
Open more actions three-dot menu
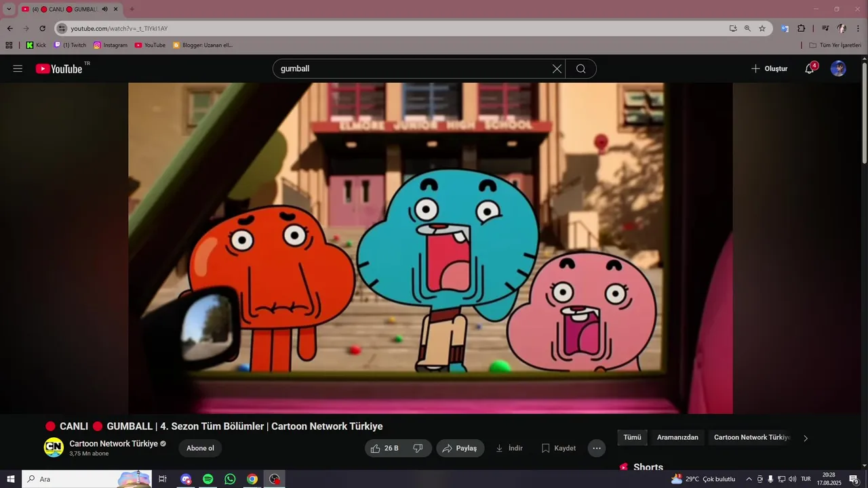(x=597, y=448)
